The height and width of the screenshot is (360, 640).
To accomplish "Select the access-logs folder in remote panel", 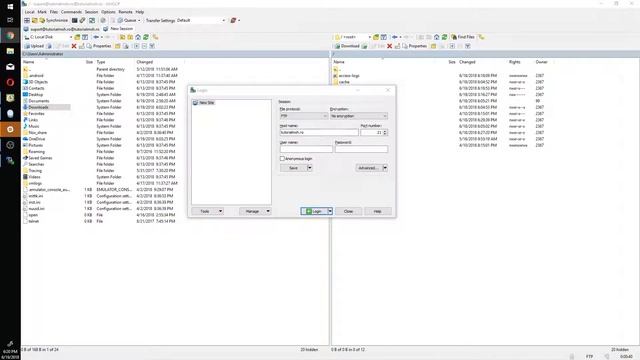I will pos(349,76).
